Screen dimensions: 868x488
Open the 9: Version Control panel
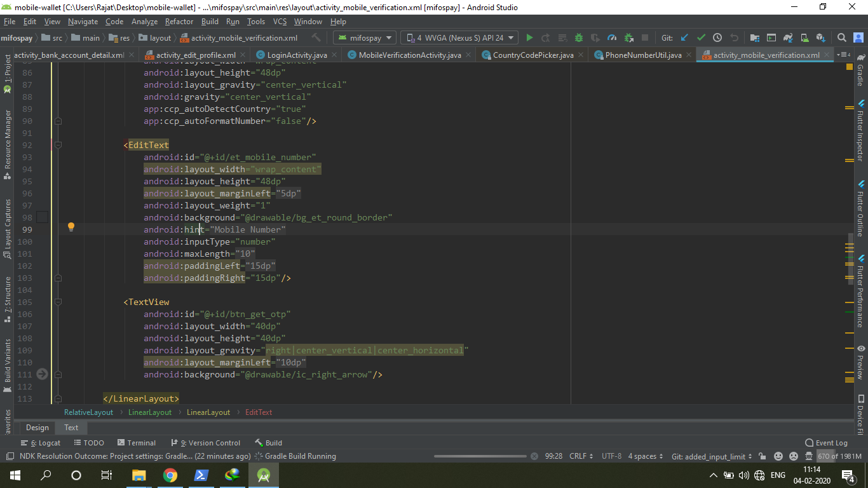tap(210, 443)
